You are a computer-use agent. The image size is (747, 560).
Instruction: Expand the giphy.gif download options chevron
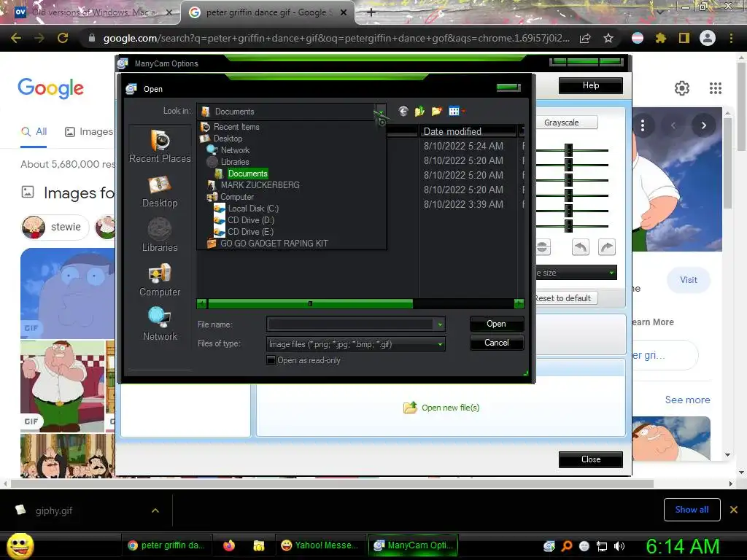(155, 510)
